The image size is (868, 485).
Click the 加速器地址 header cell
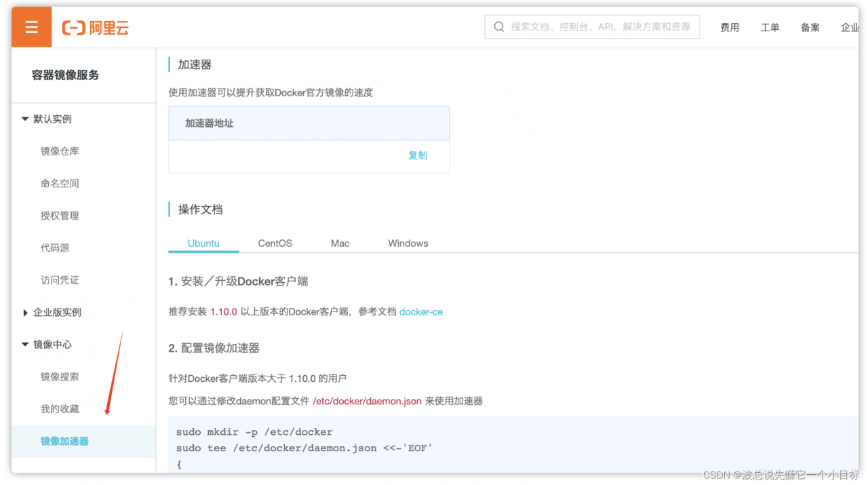point(309,123)
